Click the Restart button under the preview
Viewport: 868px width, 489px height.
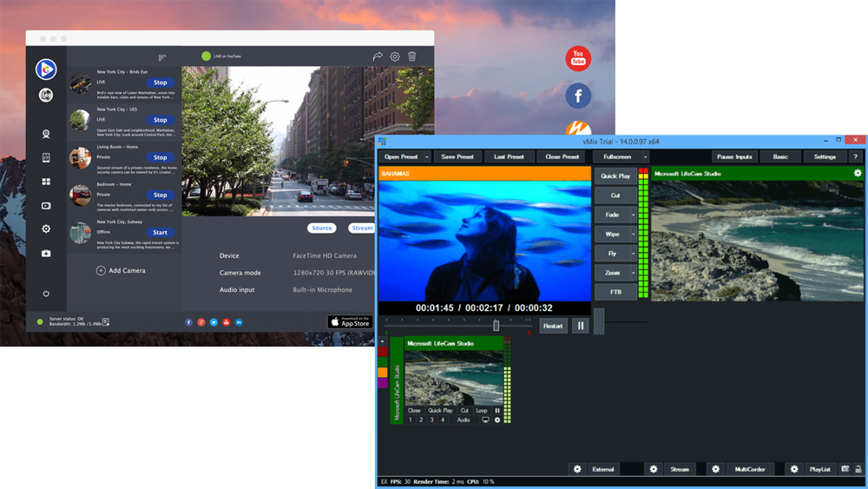[x=552, y=327]
